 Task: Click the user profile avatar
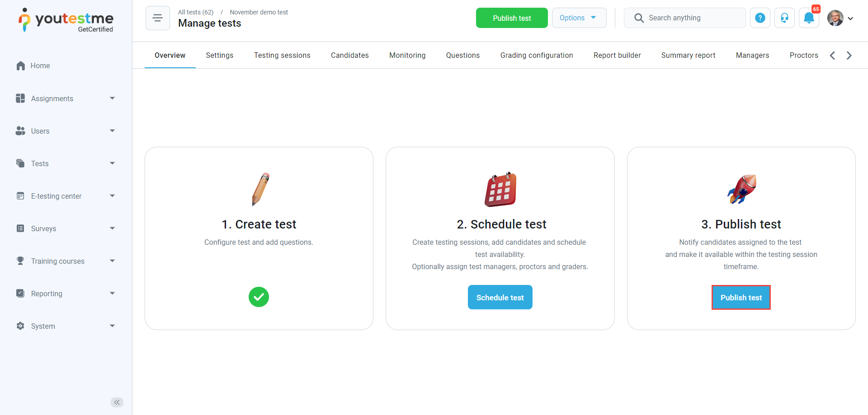pos(835,18)
